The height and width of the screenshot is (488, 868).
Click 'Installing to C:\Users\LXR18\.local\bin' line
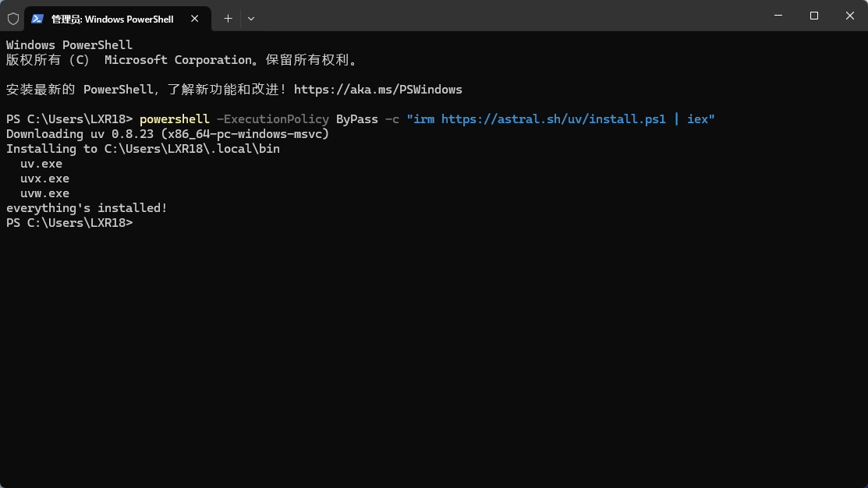tap(143, 149)
